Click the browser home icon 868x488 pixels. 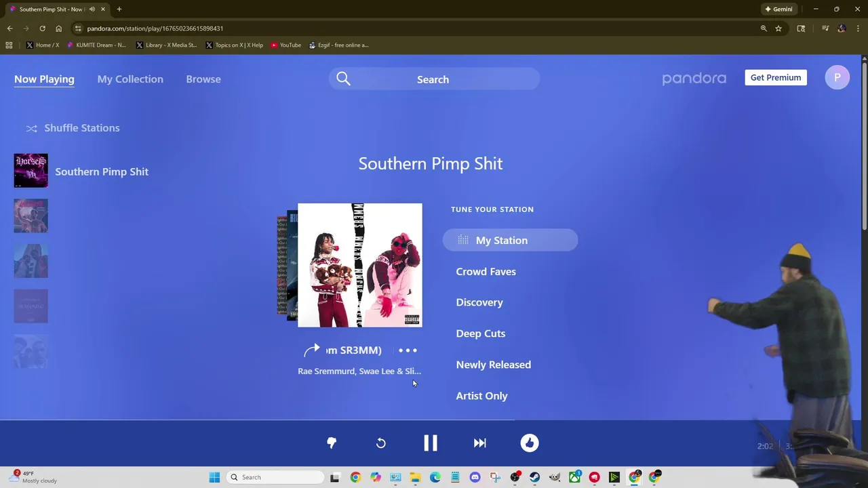58,28
